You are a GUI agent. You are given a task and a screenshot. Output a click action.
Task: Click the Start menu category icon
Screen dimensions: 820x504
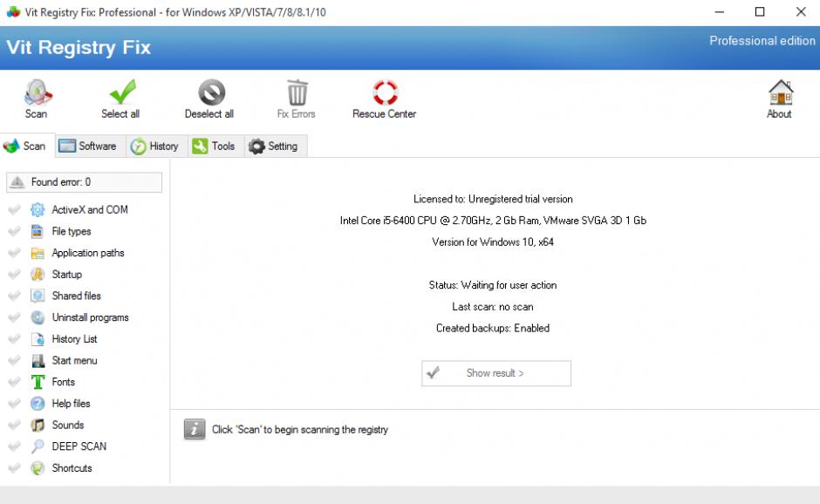pyautogui.click(x=38, y=361)
